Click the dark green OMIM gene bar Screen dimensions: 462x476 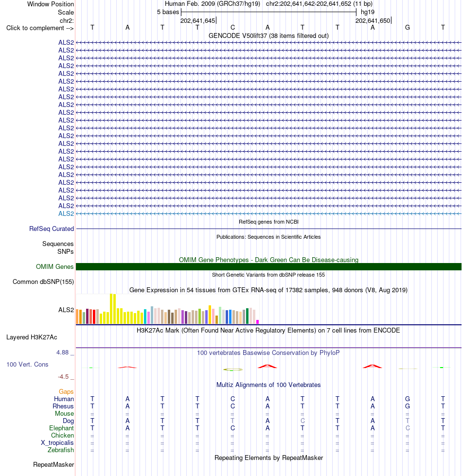pyautogui.click(x=268, y=266)
